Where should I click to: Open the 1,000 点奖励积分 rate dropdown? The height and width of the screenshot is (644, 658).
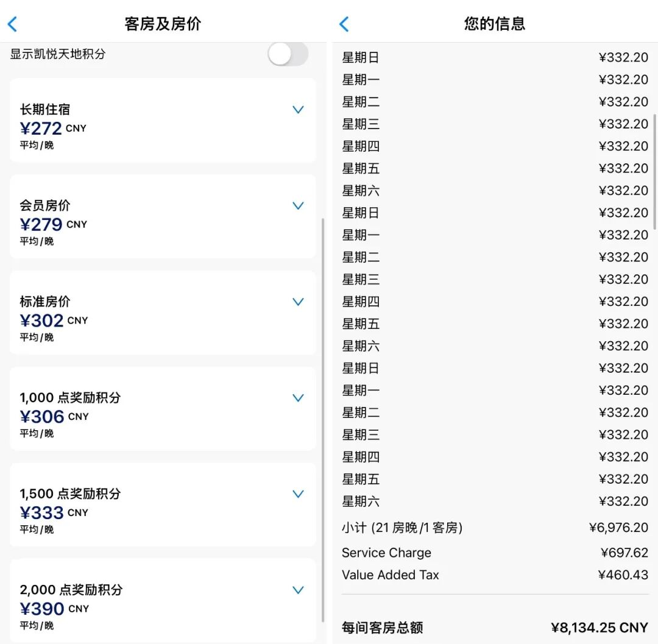click(x=298, y=398)
